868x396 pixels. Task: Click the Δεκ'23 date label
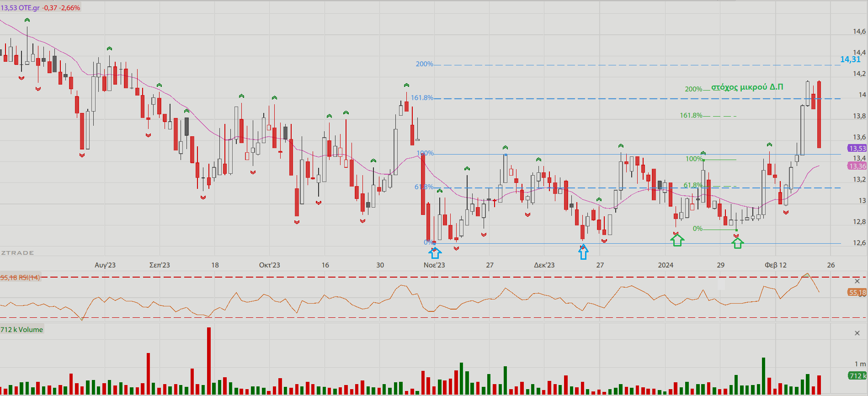click(x=544, y=265)
